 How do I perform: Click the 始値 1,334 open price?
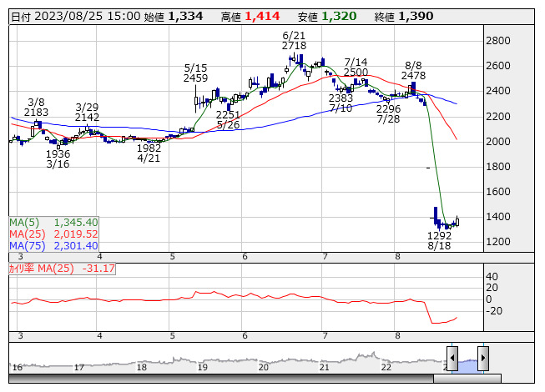click(x=173, y=17)
